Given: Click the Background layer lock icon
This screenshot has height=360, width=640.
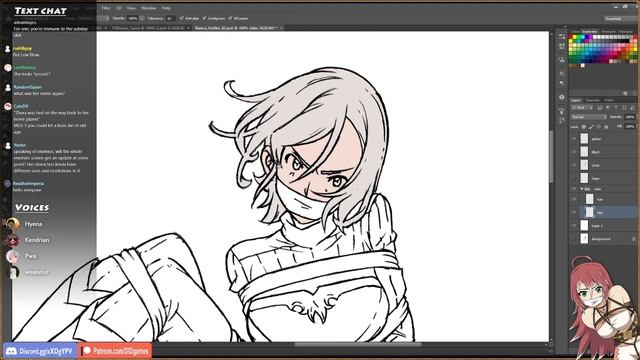Looking at the screenshot, I should click(633, 239).
